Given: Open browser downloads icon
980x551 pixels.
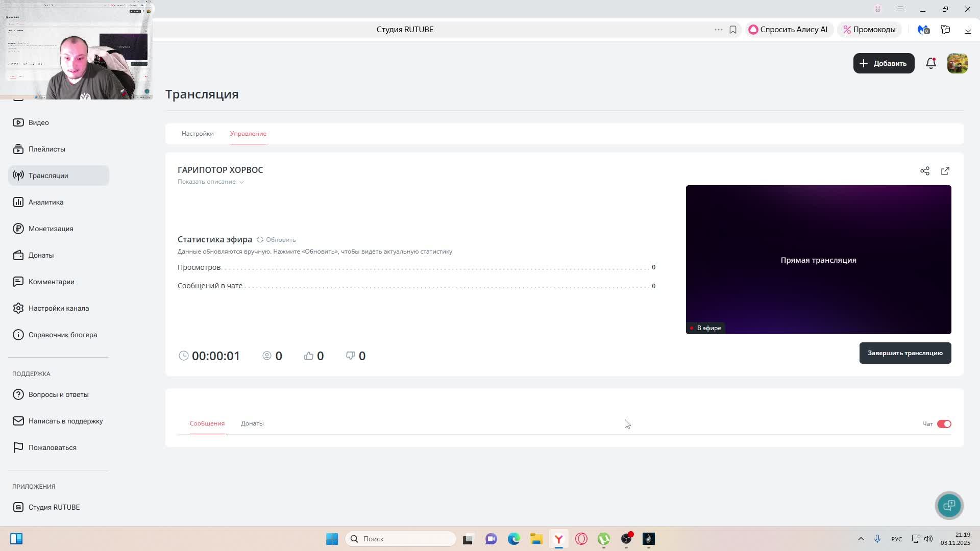Looking at the screenshot, I should click(967, 30).
